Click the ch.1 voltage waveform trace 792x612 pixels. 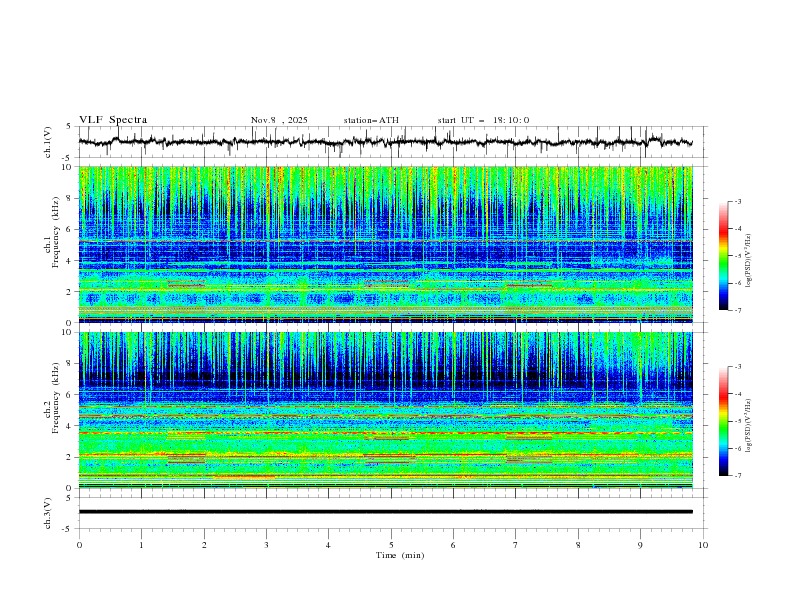point(385,142)
